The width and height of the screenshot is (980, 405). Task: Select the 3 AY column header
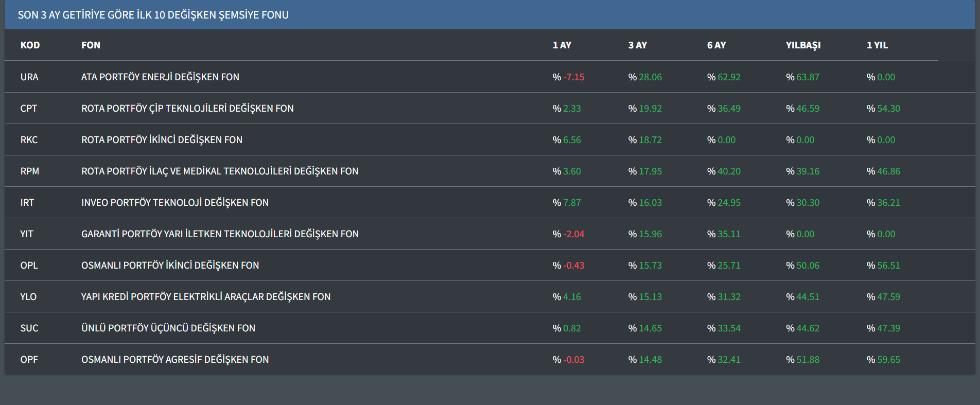[637, 45]
